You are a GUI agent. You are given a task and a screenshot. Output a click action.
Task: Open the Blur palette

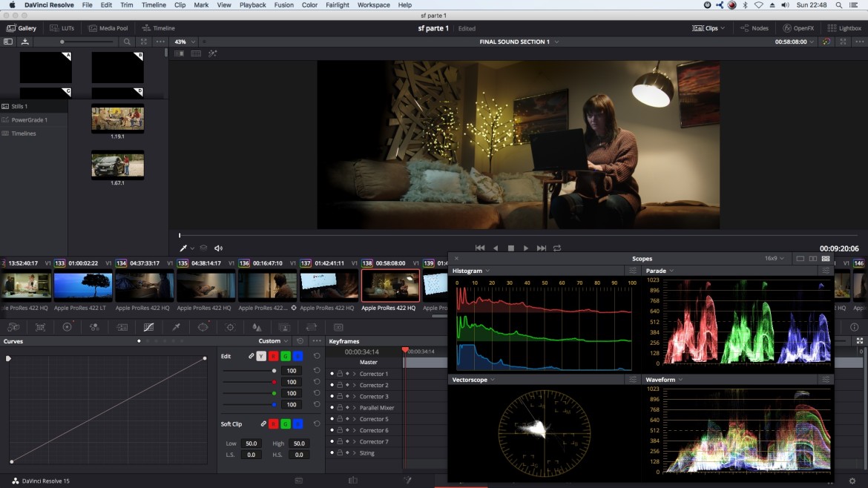click(x=257, y=328)
